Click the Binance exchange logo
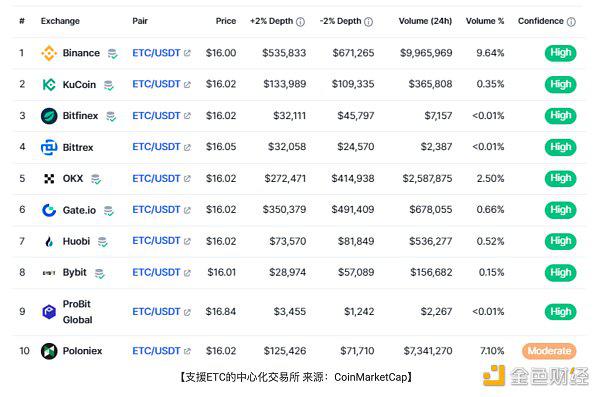This screenshot has height=397, width=600. [49, 53]
